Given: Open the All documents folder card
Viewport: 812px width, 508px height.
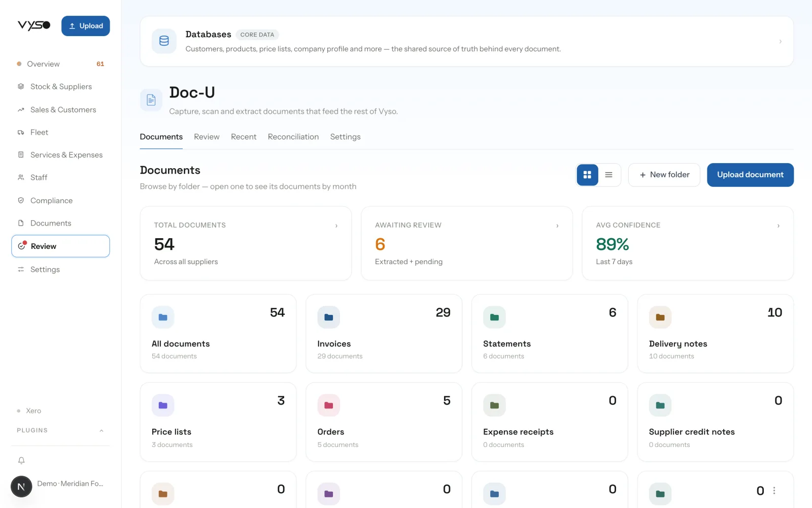Looking at the screenshot, I should coord(218,334).
